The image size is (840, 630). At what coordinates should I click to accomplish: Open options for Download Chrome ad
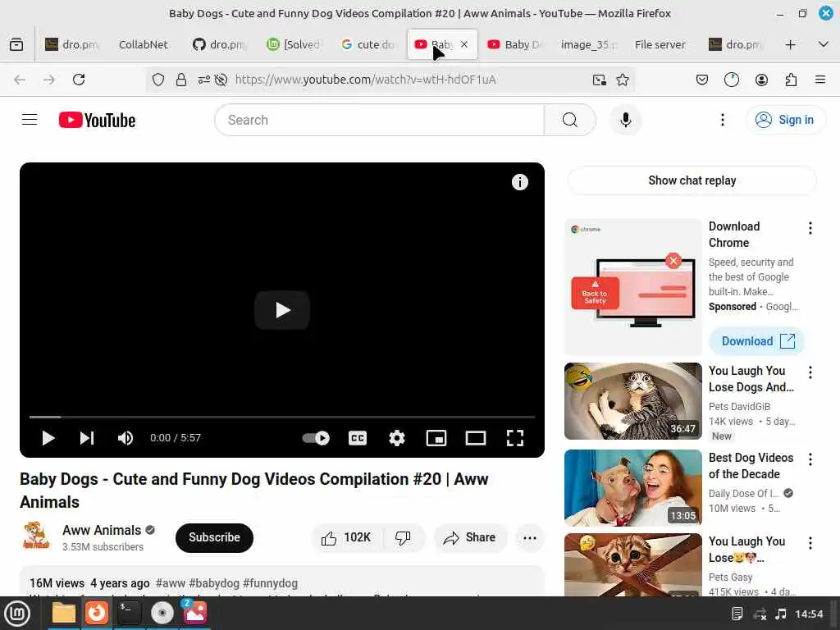click(810, 229)
